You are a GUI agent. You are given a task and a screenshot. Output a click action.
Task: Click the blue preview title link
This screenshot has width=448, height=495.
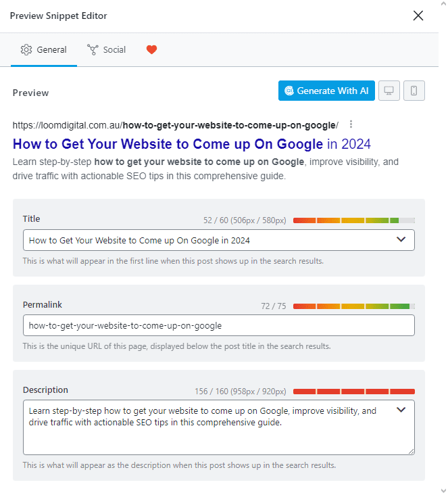(x=191, y=144)
